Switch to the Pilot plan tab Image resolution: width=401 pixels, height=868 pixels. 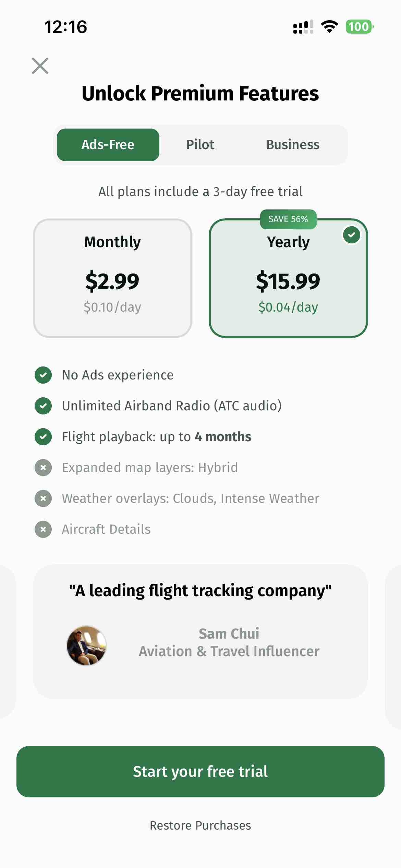(x=200, y=144)
